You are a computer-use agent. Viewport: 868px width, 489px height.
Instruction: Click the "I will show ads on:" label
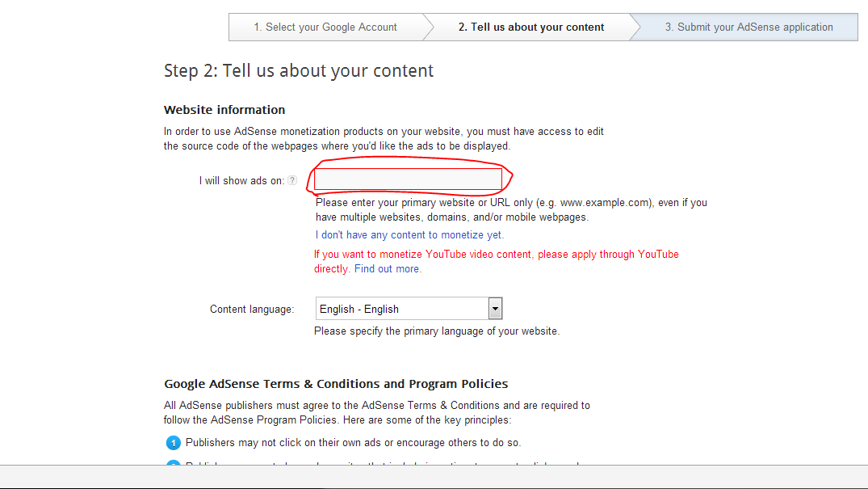241,181
